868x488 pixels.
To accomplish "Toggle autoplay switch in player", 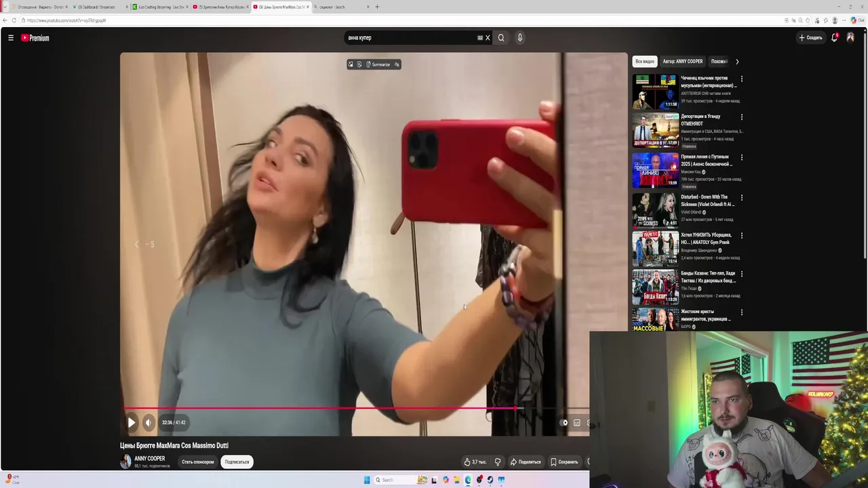I will (564, 422).
